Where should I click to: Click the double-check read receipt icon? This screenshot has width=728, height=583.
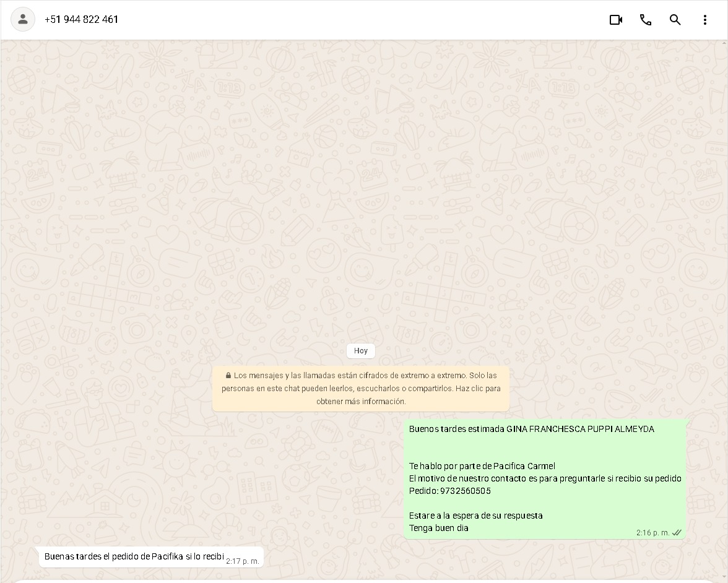677,533
